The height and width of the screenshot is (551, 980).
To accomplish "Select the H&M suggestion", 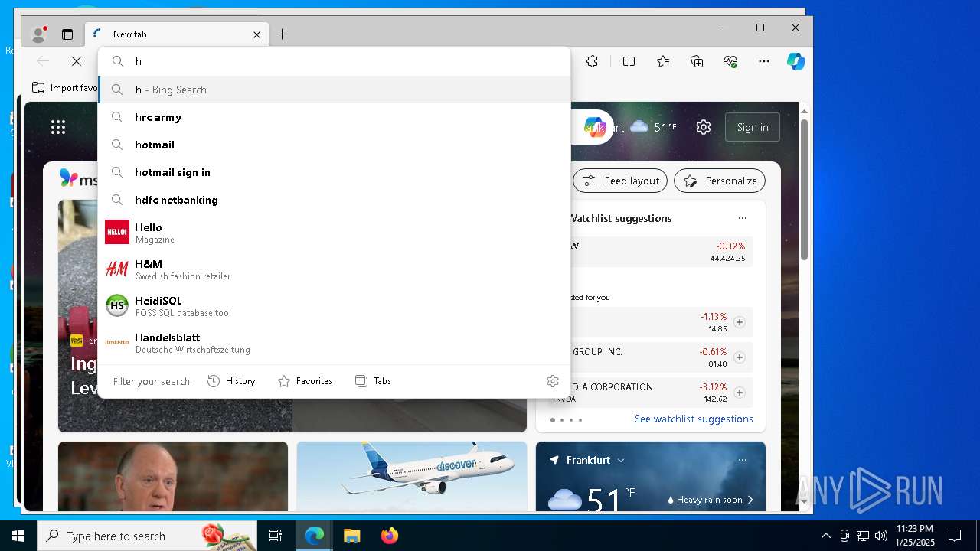I will click(335, 269).
